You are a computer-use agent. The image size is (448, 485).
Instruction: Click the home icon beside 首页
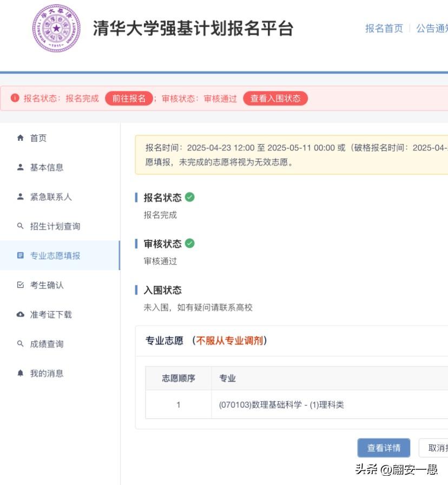tap(21, 137)
